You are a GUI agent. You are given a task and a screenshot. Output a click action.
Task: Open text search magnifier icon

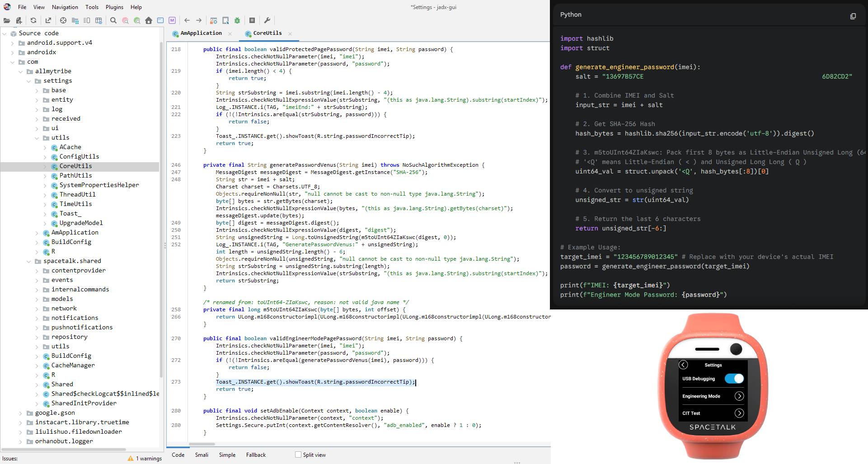[x=113, y=20]
